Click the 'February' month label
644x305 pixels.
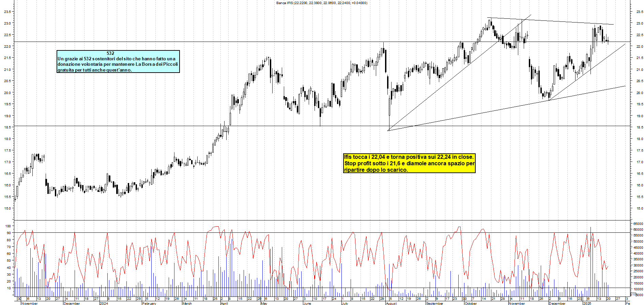[149, 303]
